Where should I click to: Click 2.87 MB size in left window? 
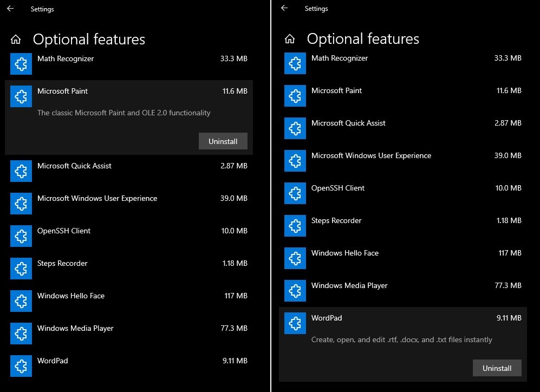coord(234,166)
